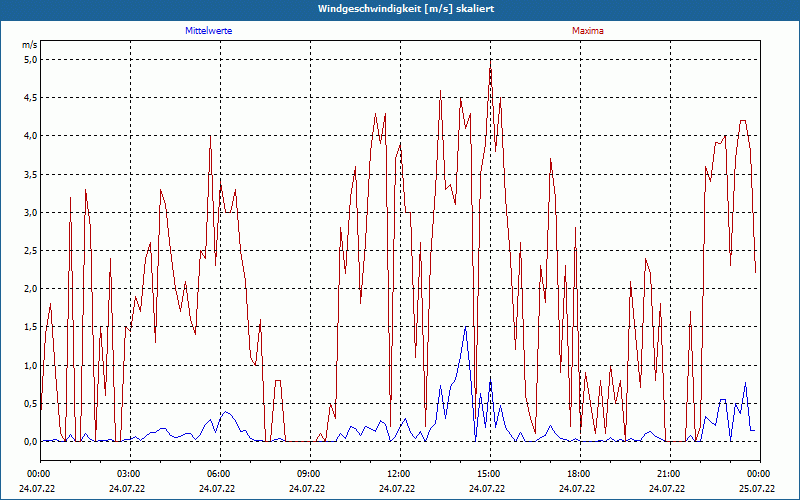
Task: Click the '3,0' y-axis value
Action: [x=31, y=212]
